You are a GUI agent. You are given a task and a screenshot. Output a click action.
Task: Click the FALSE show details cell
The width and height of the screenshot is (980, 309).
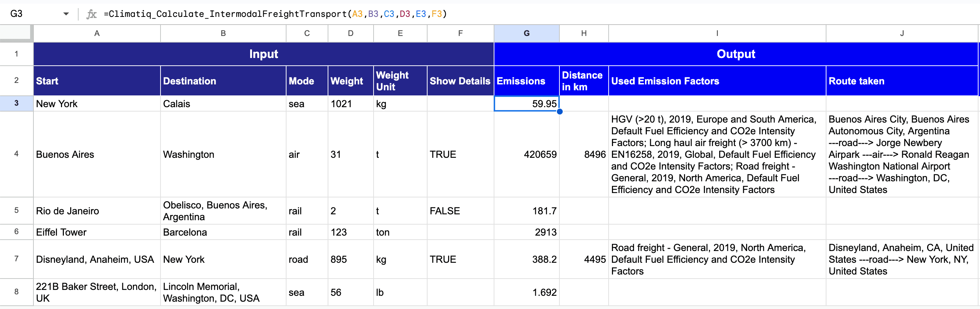coord(461,211)
